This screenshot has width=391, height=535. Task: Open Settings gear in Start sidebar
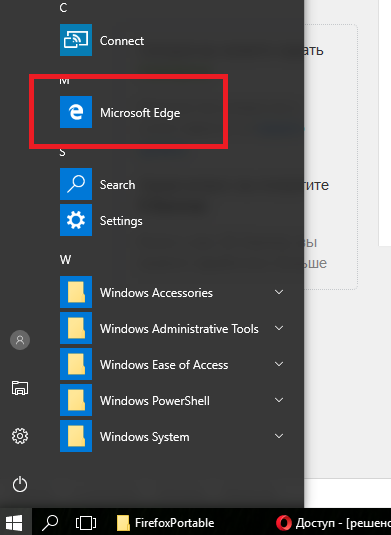pos(20,436)
